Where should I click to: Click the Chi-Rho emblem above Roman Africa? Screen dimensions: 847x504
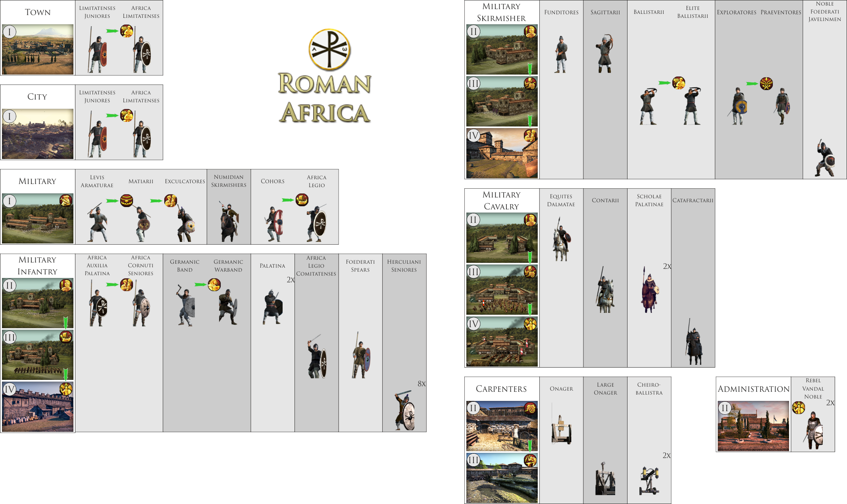pyautogui.click(x=329, y=50)
